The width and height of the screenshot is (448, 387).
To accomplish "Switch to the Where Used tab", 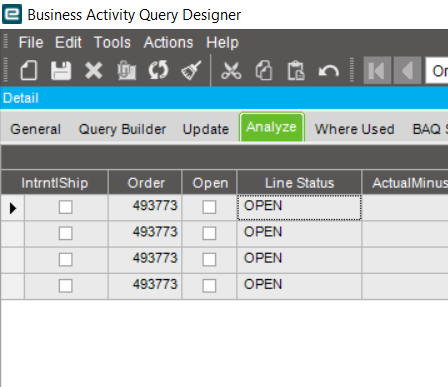I will click(355, 129).
